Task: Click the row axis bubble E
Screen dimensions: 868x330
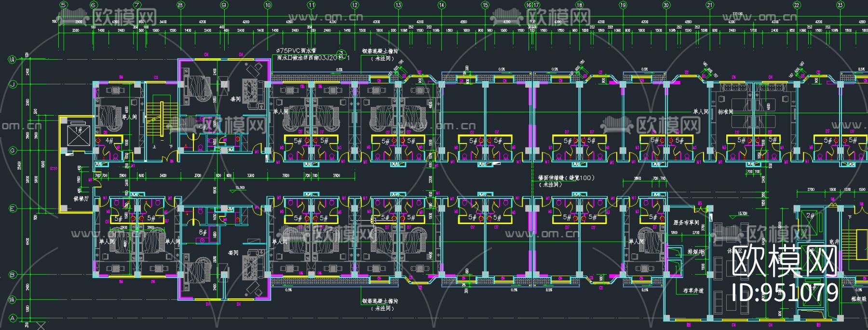Action: point(13,208)
